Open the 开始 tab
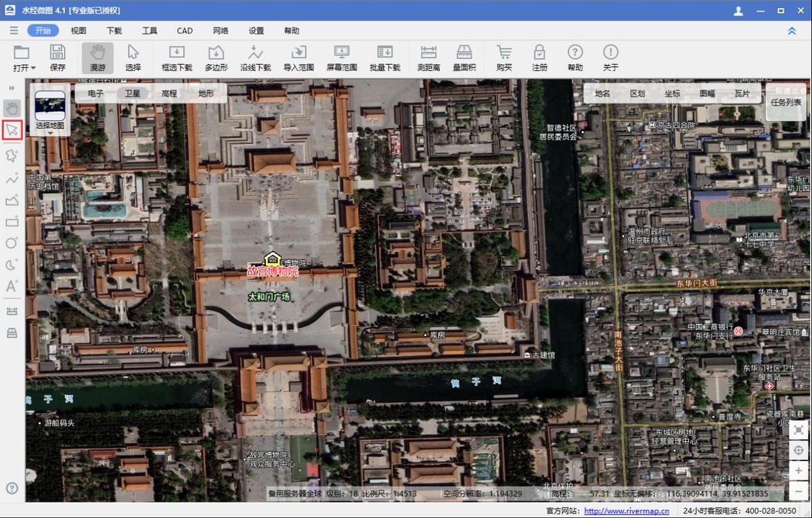Image resolution: width=812 pixels, height=518 pixels. click(x=43, y=31)
